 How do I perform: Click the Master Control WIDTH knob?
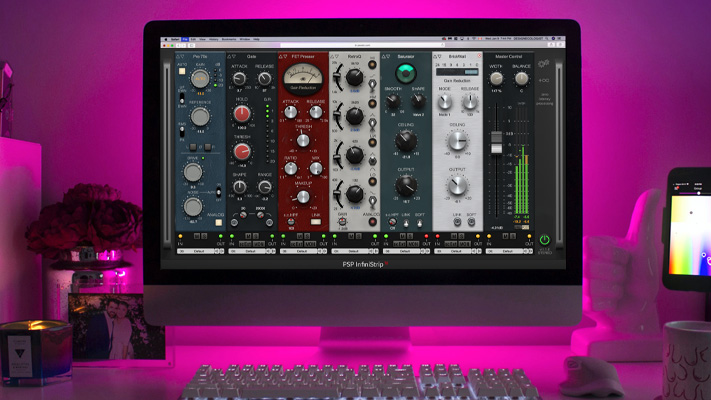[496, 78]
